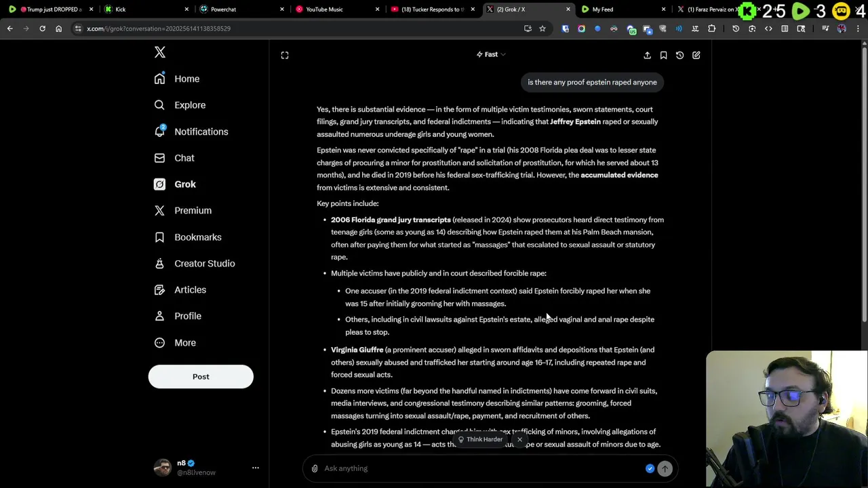Click the page vertical scrollbar
This screenshot has width=868, height=488.
(x=864, y=183)
